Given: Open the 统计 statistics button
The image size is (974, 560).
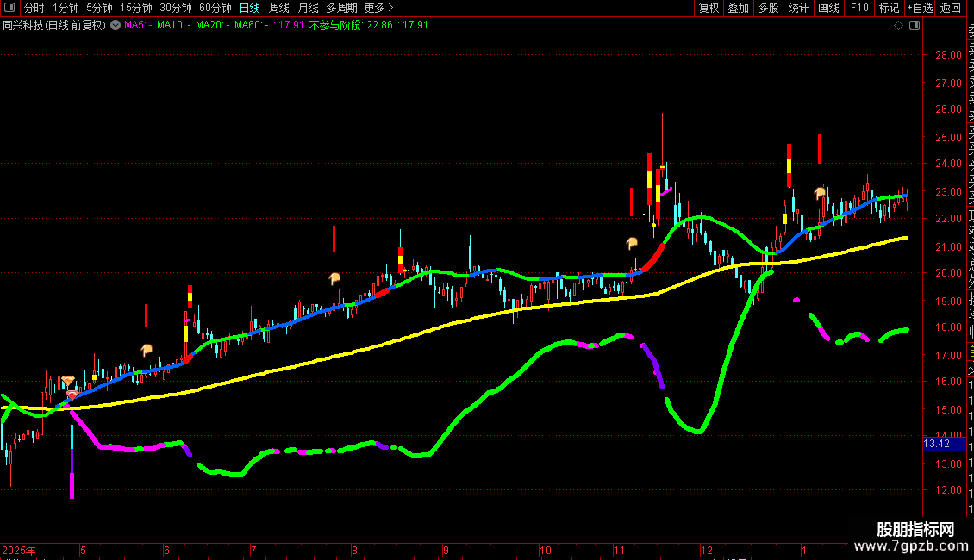Looking at the screenshot, I should click(798, 8).
